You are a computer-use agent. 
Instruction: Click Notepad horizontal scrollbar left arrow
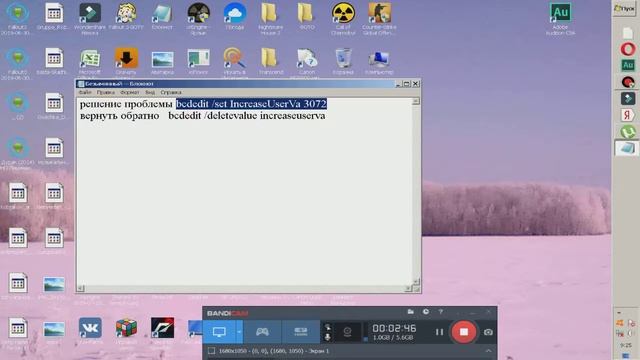(80, 289)
